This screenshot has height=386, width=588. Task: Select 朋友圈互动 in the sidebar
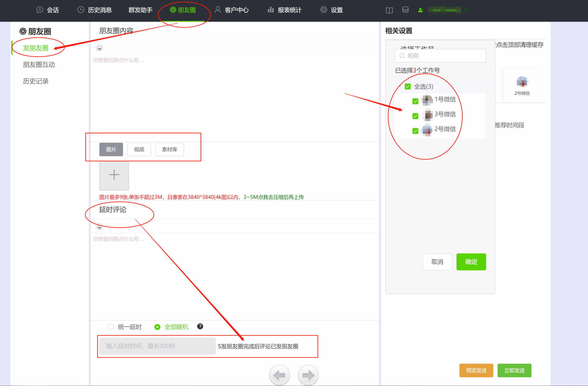[39, 65]
